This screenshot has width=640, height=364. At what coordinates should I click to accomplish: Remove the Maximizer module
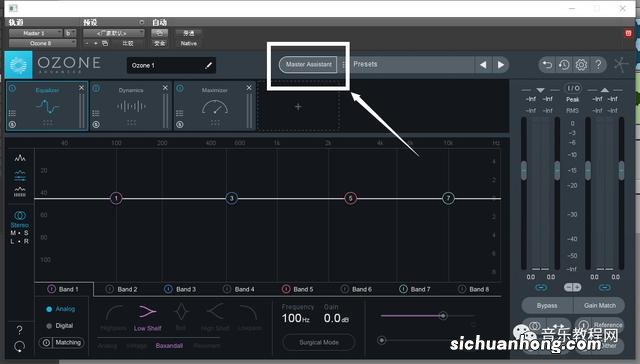249,88
